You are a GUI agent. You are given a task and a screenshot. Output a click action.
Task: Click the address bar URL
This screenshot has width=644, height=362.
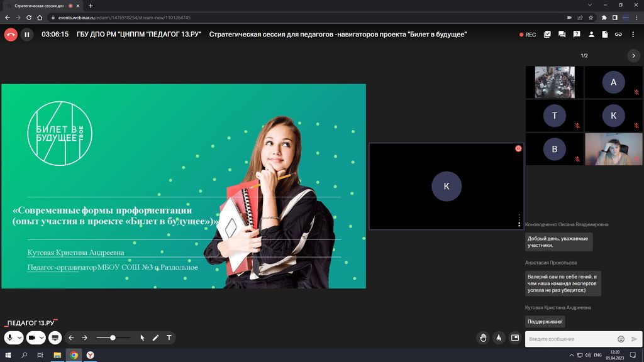click(x=125, y=18)
